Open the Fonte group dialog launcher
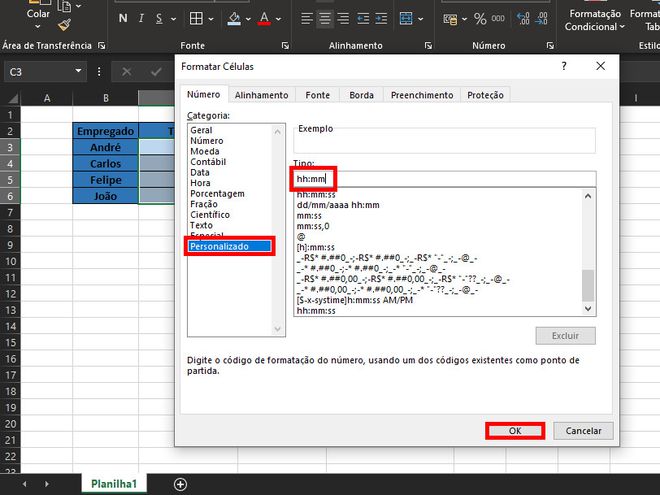 [285, 45]
